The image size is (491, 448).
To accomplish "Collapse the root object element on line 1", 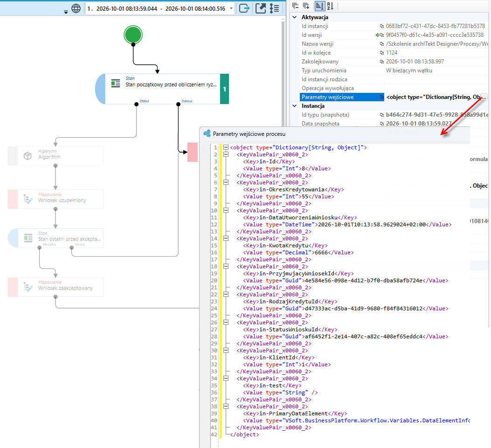I will (226, 147).
